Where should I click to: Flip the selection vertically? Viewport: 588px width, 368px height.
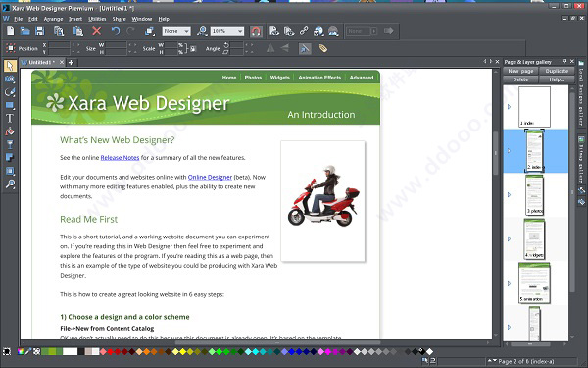[x=285, y=48]
